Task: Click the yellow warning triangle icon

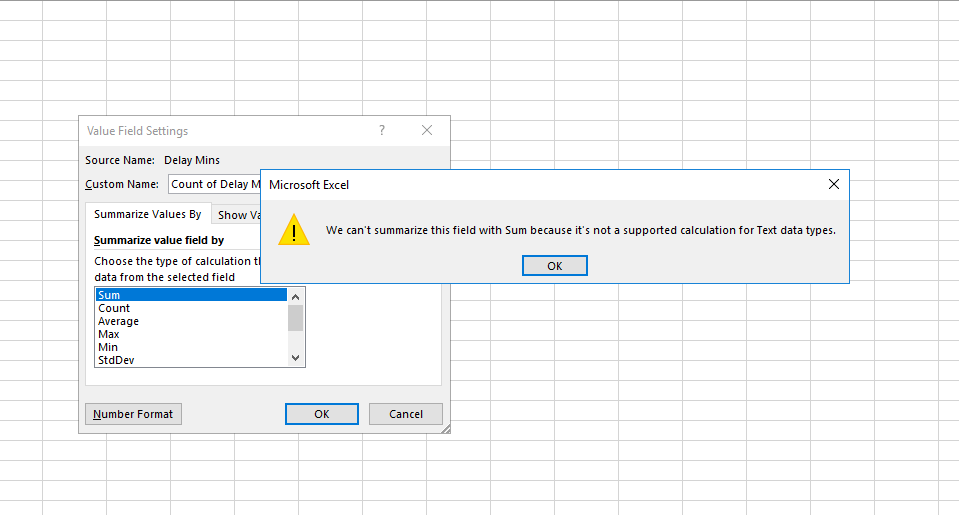Action: pyautogui.click(x=294, y=229)
